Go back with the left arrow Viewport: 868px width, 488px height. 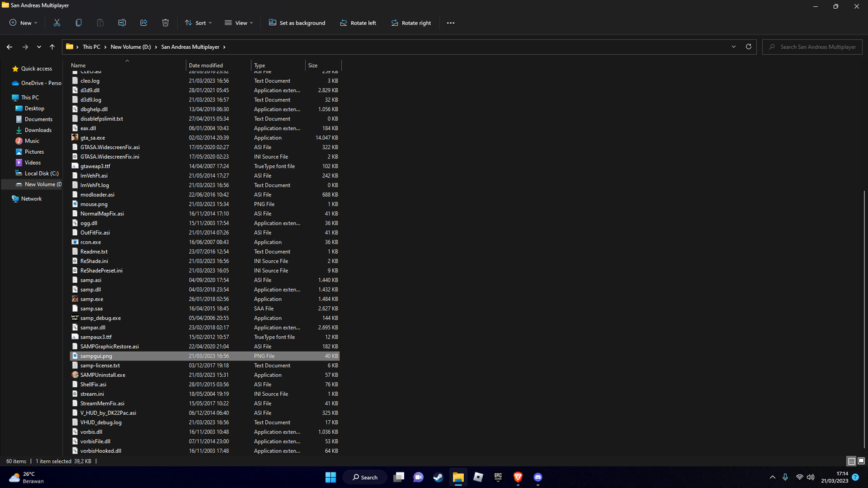[x=9, y=47]
